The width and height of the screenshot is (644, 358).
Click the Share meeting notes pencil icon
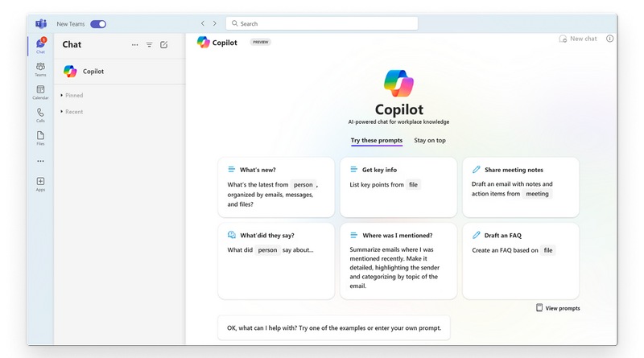[476, 169]
